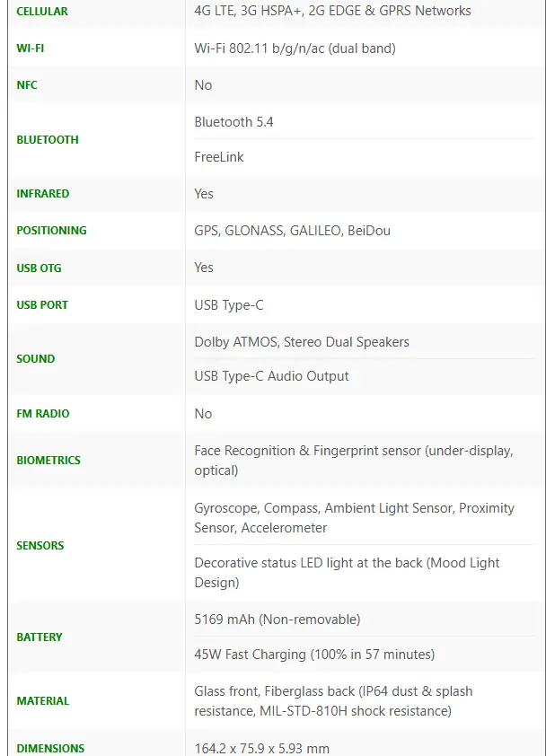Select USB Type-C Audio Output text
This screenshot has height=756, width=546.
[x=271, y=376]
